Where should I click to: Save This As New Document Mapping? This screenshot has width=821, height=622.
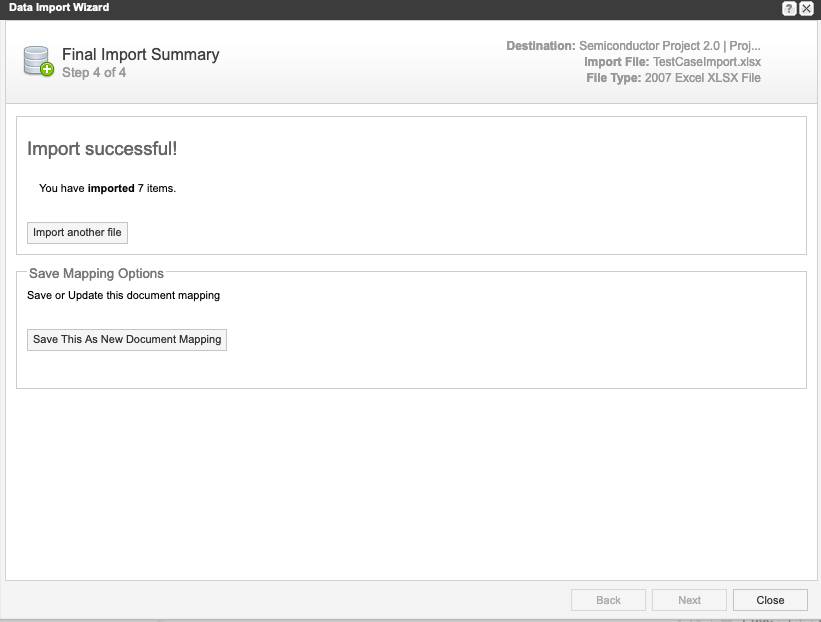click(x=127, y=340)
